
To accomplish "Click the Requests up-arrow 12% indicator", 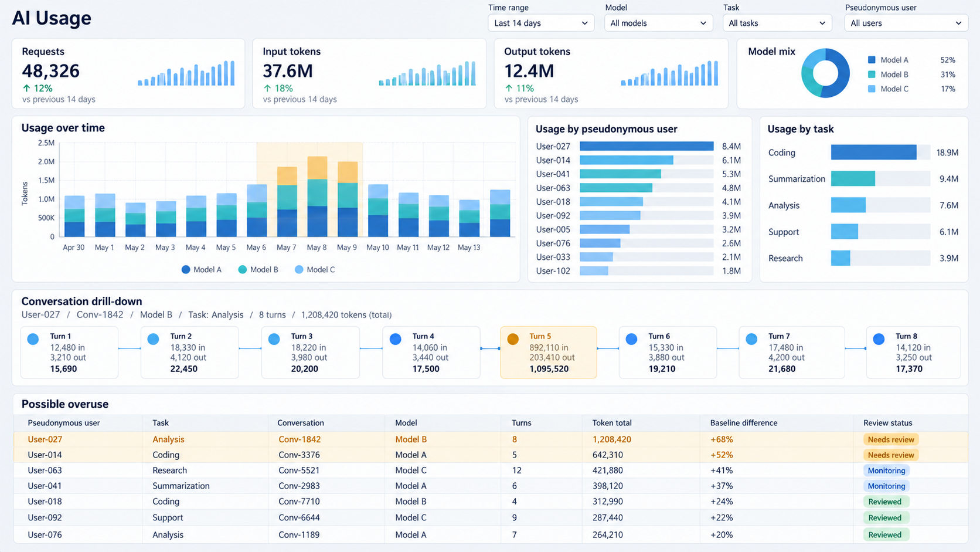I will pyautogui.click(x=38, y=88).
